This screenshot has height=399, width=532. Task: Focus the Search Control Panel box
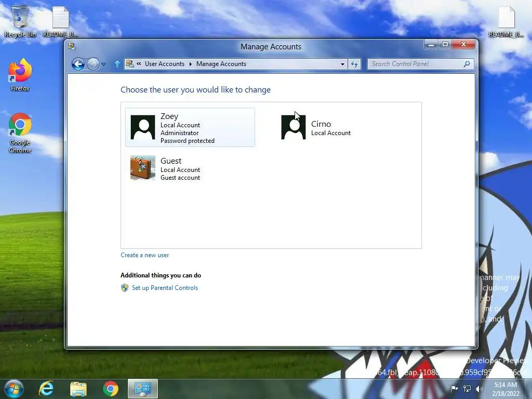pos(420,64)
